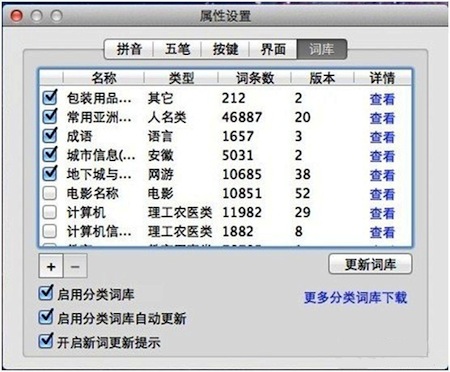Sort by the 版本 column header
This screenshot has height=372, width=450.
tap(322, 78)
